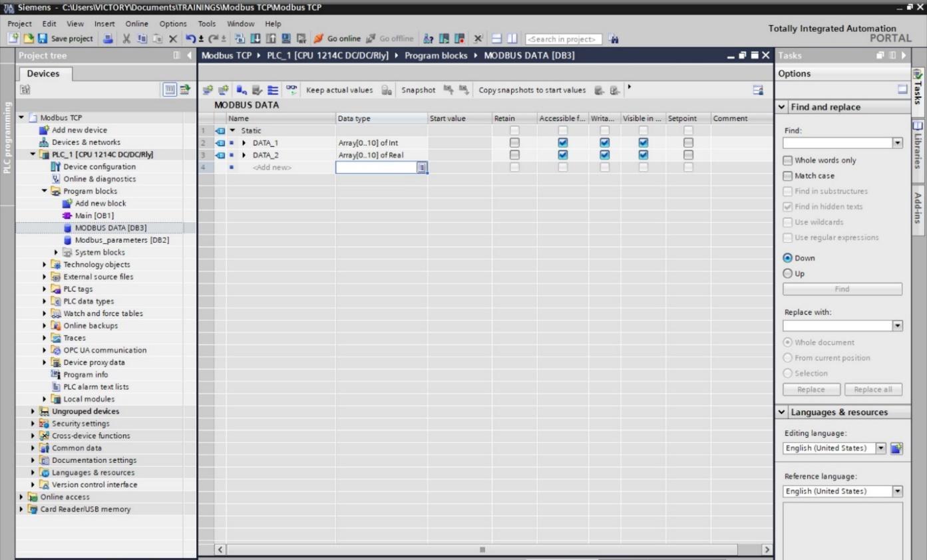This screenshot has height=560, width=927.
Task: Click the Print icon in main toolbar
Action: click(107, 39)
